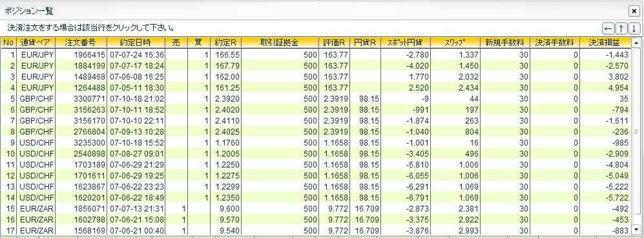The height and width of the screenshot is (238, 644).
Task: Sort by the 通貨ペア column header
Action: [36, 42]
